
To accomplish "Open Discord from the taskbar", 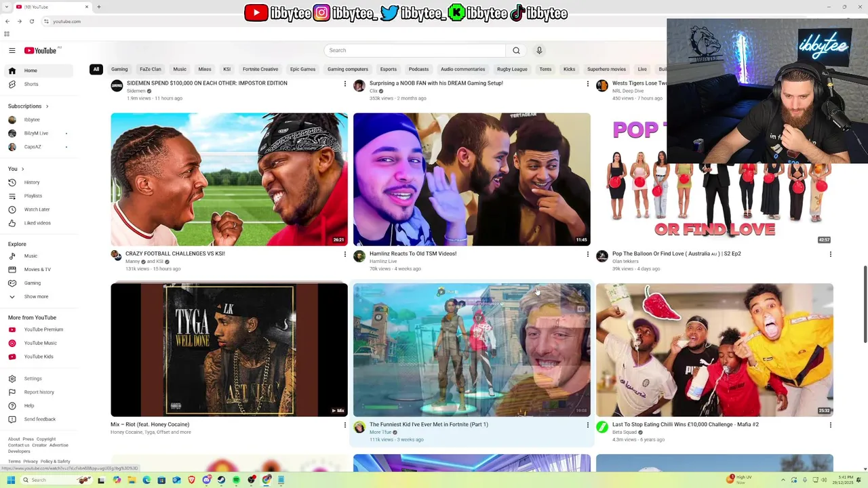I will coord(206,480).
